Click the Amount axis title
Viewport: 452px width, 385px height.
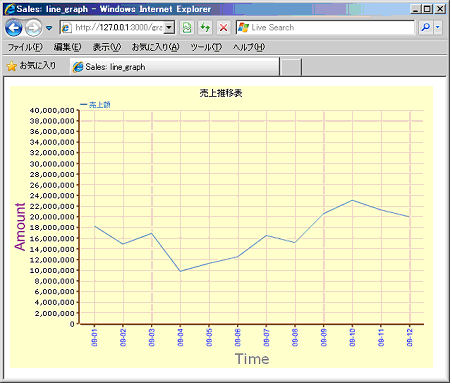tap(20, 227)
